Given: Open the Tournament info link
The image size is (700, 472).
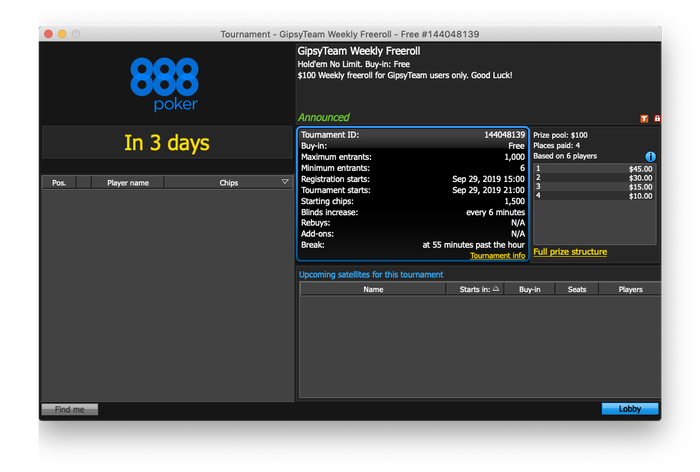Looking at the screenshot, I should pos(497,255).
